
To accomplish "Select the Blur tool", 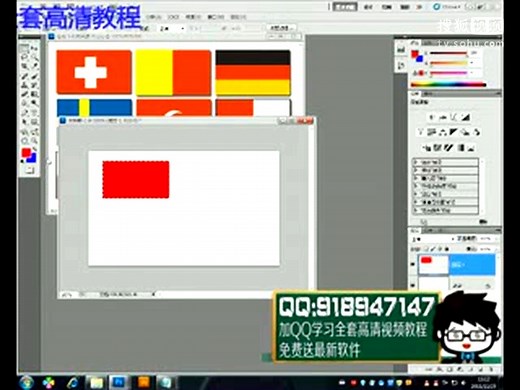I will (24, 104).
